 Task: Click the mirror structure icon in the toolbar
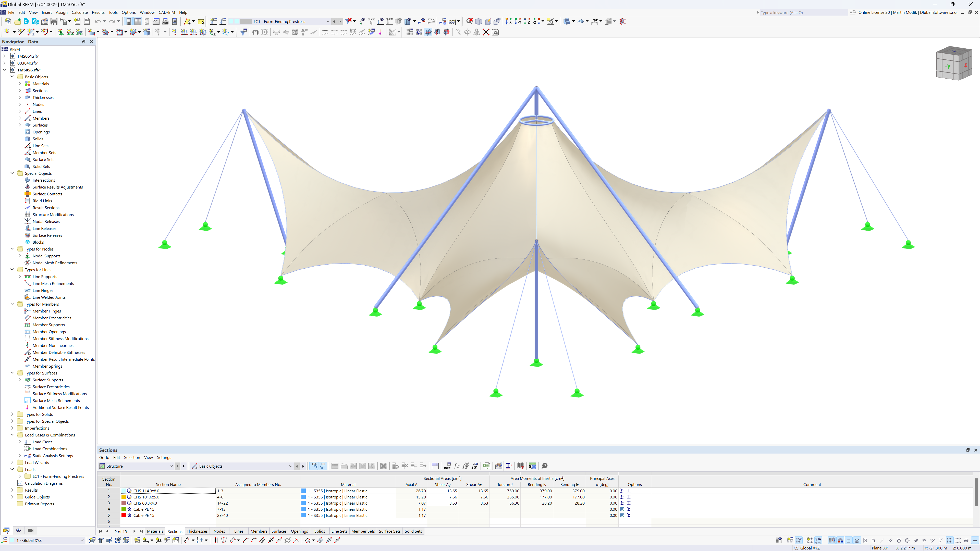tap(476, 32)
